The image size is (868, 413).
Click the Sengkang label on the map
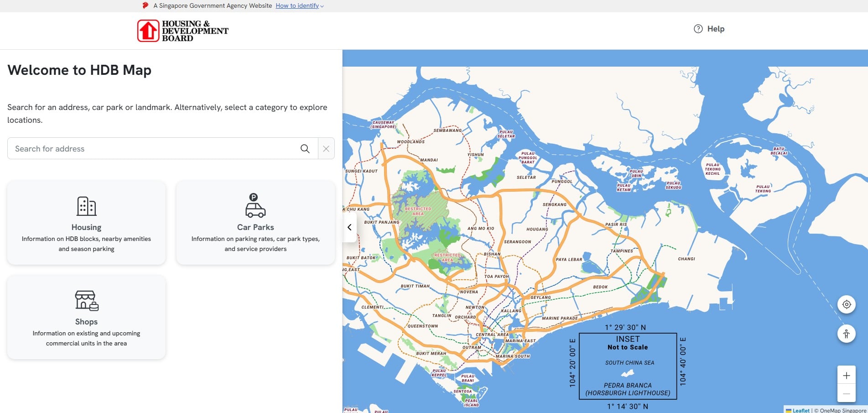tap(555, 204)
